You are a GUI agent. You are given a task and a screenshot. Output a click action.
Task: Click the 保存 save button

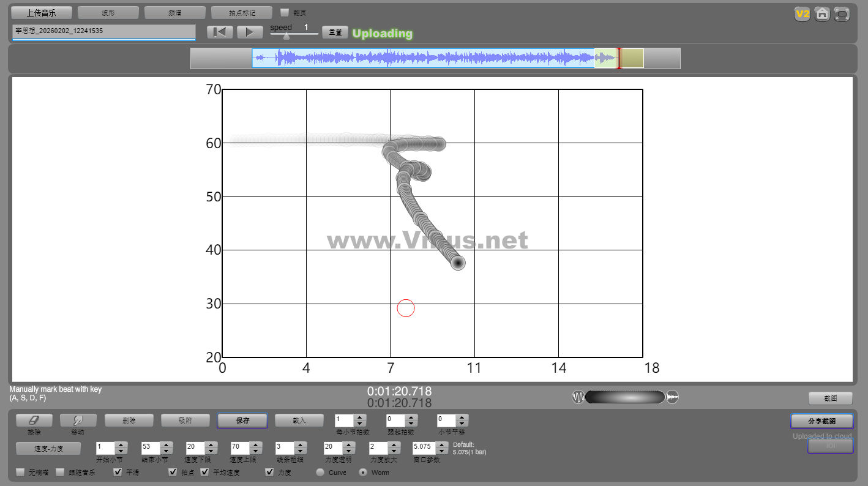242,421
